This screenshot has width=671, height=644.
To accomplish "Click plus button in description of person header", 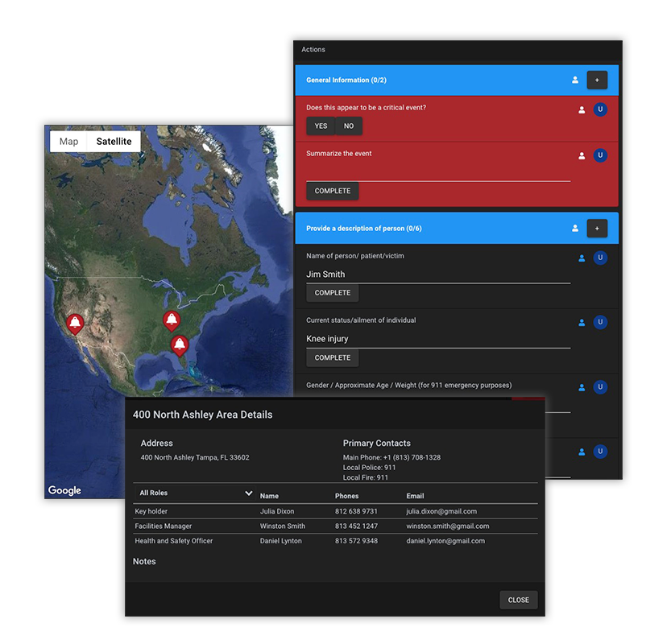I will (x=597, y=229).
